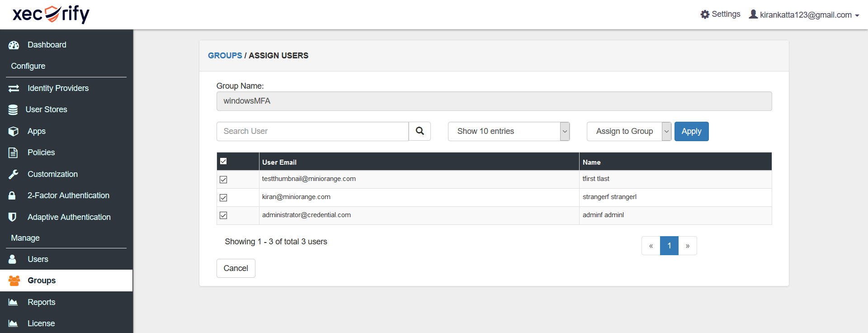The height and width of the screenshot is (333, 868).
Task: Click the Name column header
Action: [x=676, y=162]
